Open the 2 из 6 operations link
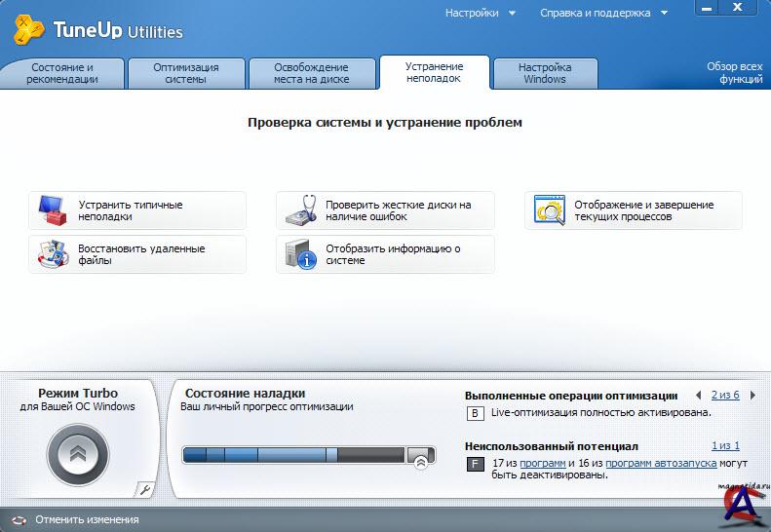Screen dimensions: 771x532 pyautogui.click(x=725, y=395)
